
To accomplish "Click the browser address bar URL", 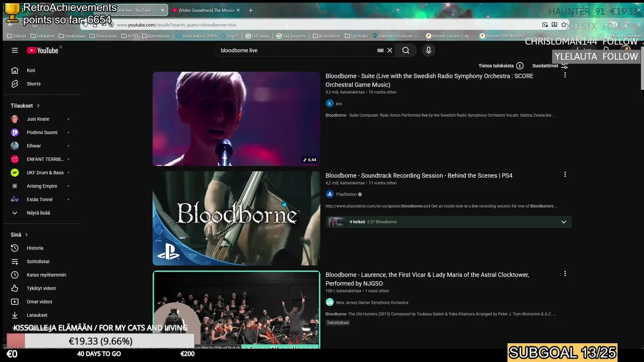I will point(176,25).
